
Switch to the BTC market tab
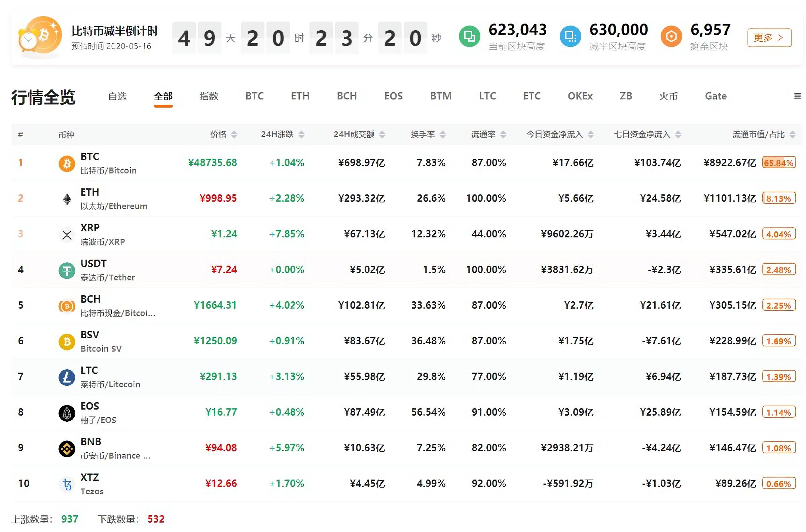click(x=255, y=97)
